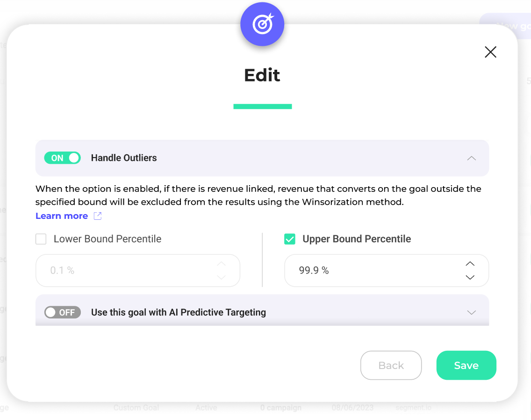Screen dimensions: 531x420
Task: Collapse the Handle Outliers section chevron
Action: (x=471, y=159)
